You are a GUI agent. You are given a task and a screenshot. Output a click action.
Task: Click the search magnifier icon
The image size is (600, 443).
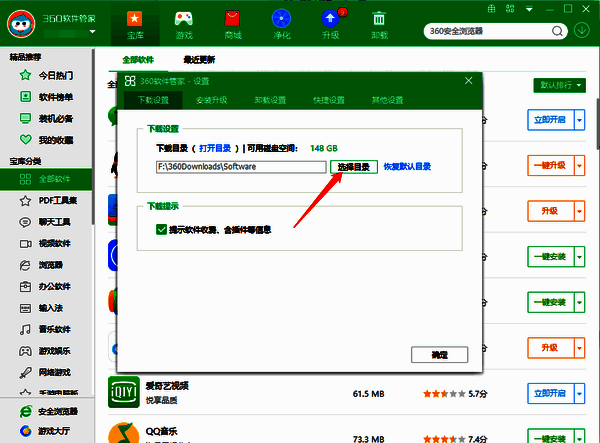[x=558, y=31]
